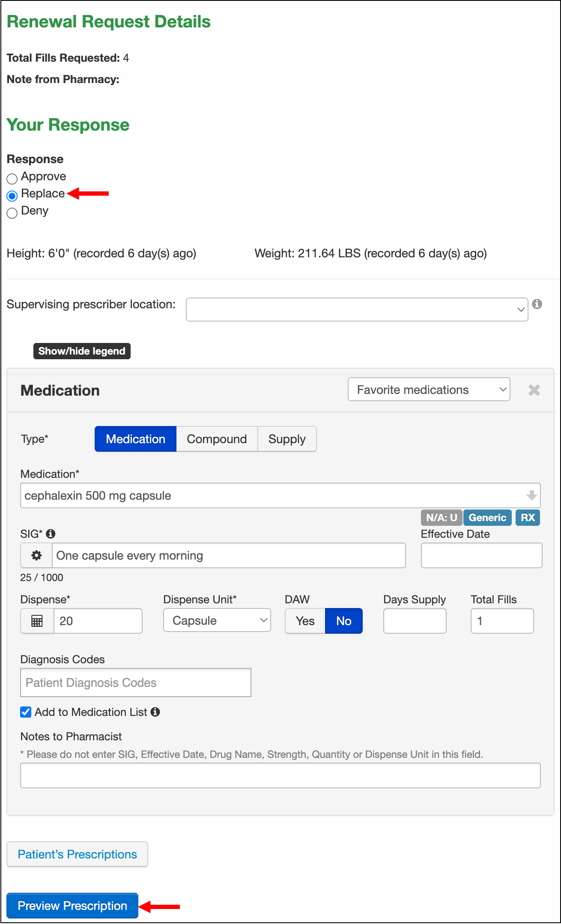Open the Dispense Unit Capsule dropdown
The width and height of the screenshot is (561, 924).
[217, 620]
